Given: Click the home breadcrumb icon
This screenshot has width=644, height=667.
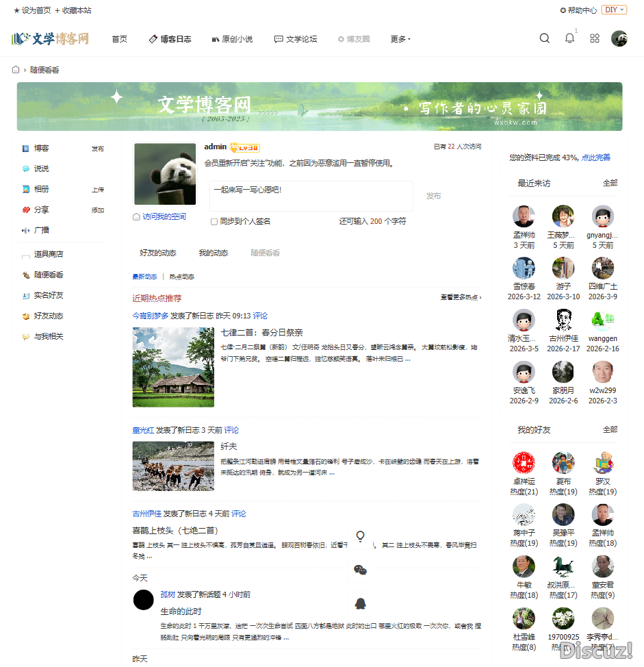Looking at the screenshot, I should (x=16, y=69).
